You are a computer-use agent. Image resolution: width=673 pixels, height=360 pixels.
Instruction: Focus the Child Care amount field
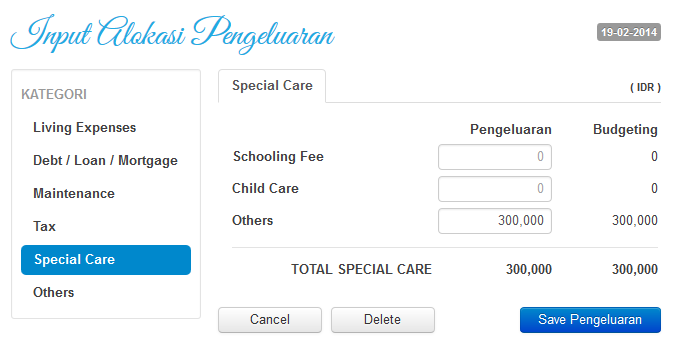point(494,189)
